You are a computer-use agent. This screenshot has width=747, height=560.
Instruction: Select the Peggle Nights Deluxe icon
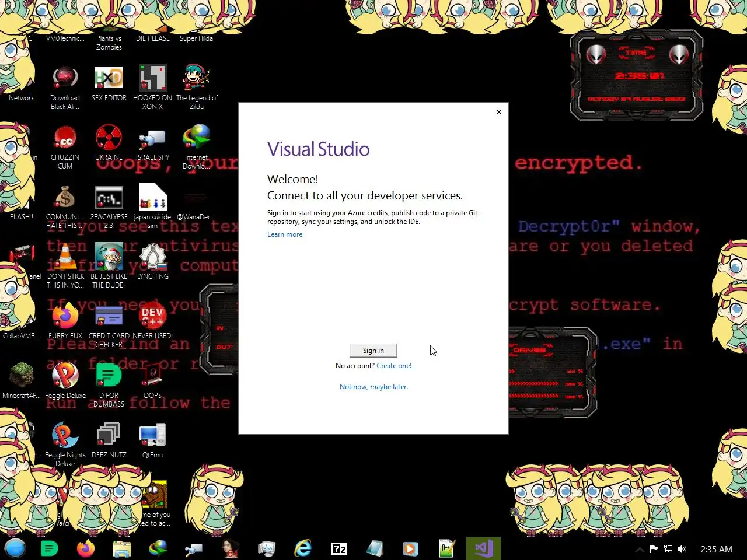click(65, 444)
